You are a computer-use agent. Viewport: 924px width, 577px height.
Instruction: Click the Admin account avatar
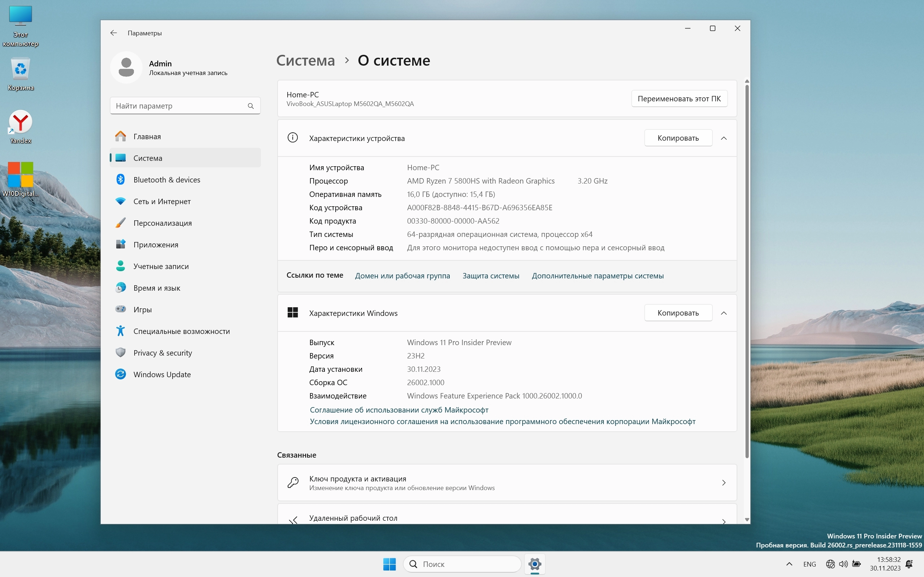coord(126,67)
